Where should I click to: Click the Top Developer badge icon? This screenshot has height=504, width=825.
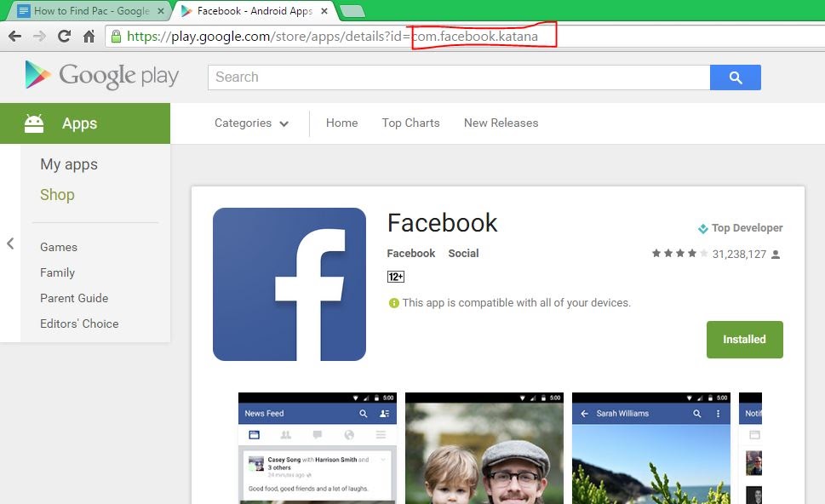(x=703, y=228)
